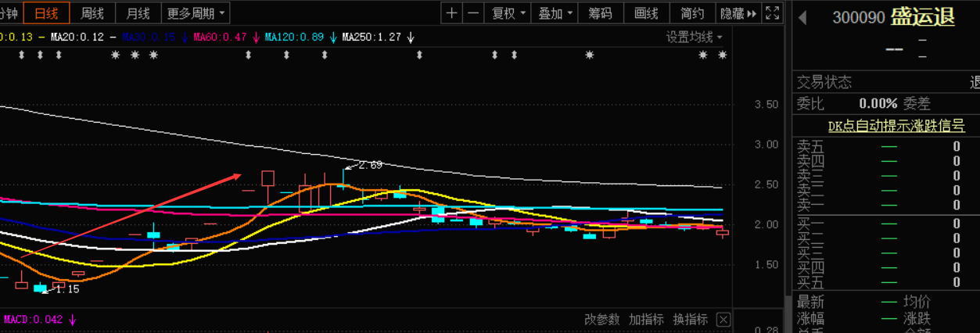The height and width of the screenshot is (333, 980).
Task: Toggle the 隐藏 hide side panel button
Action: point(738,13)
